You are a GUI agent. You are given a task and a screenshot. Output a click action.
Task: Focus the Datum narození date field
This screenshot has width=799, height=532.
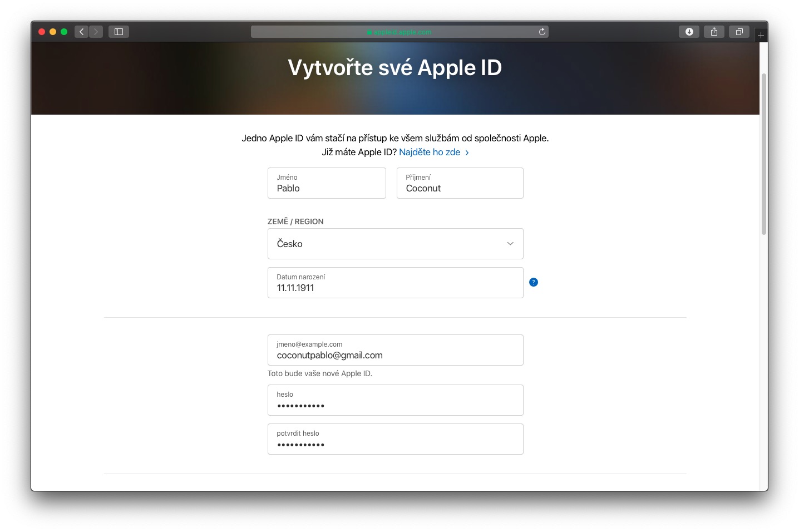[396, 283]
